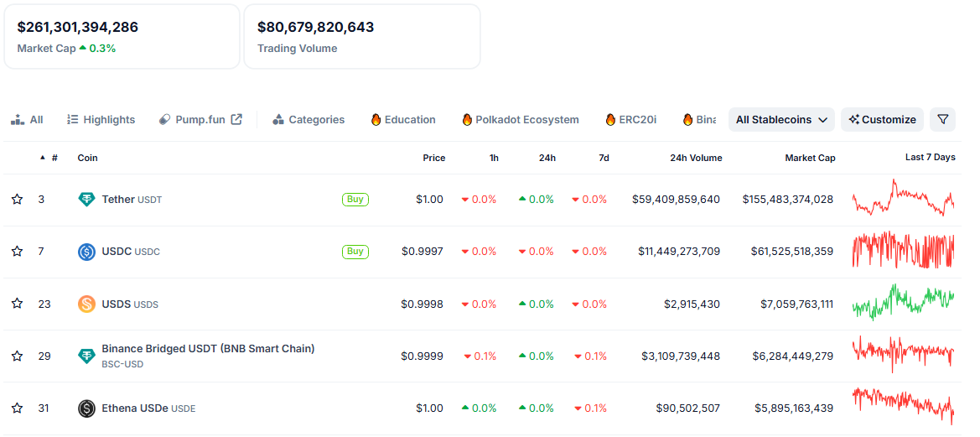Viewport: 980px width, 437px height.
Task: Sort by 24h Volume column header
Action: 696,158
